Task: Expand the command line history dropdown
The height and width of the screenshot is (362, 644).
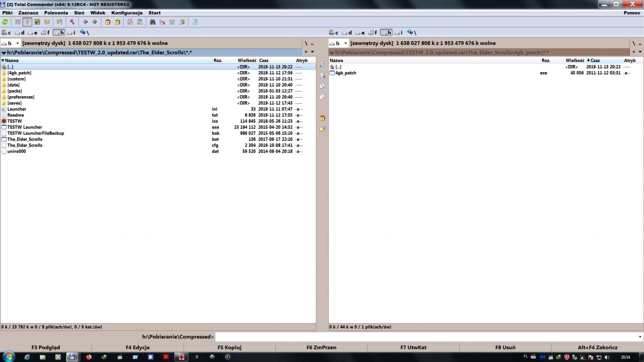Action: click(640, 337)
